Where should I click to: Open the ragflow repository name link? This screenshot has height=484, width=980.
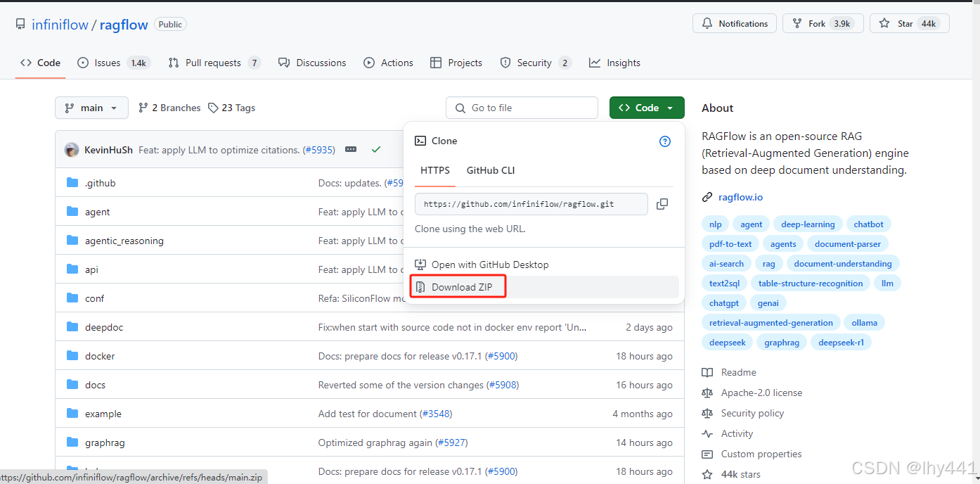coord(124,25)
